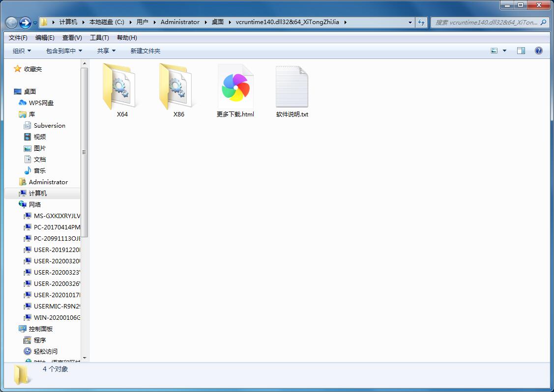
Task: Click the navigation pane scroll-down arrow
Action: [x=85, y=358]
